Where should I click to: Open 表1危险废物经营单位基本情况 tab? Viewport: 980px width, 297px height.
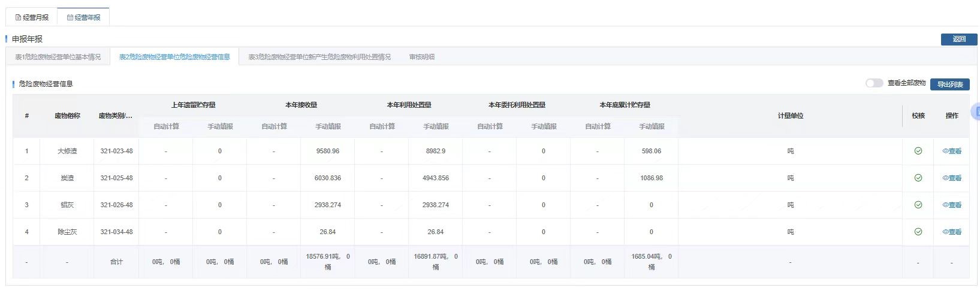[58, 57]
